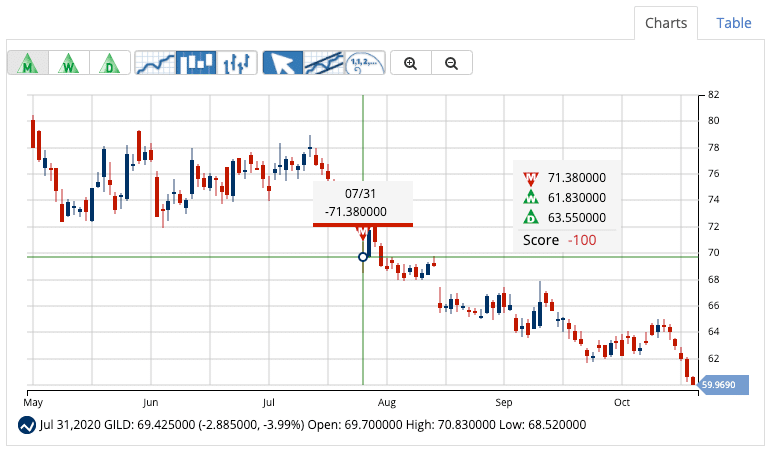The image size is (776, 457).
Task: Click the 62 price axis label
Action: 713,358
